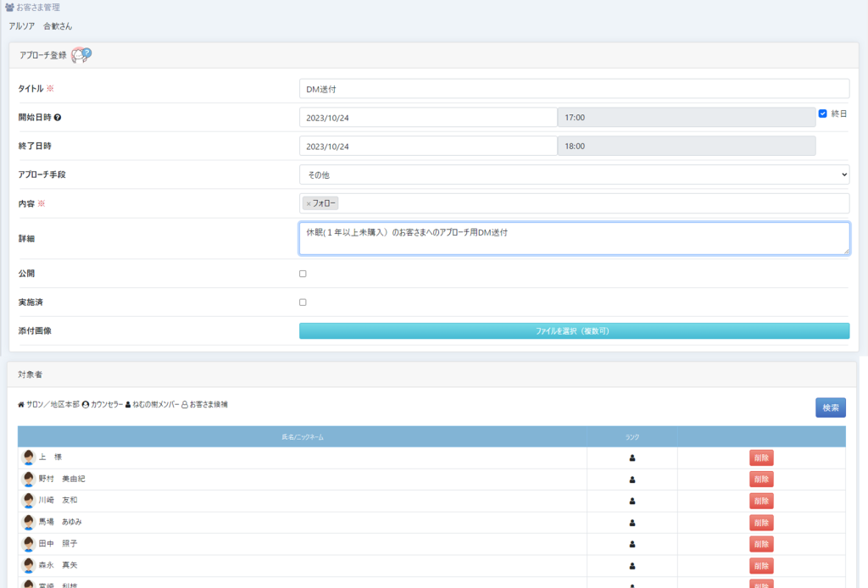Open the 開始日時 date picker field

[x=428, y=118]
